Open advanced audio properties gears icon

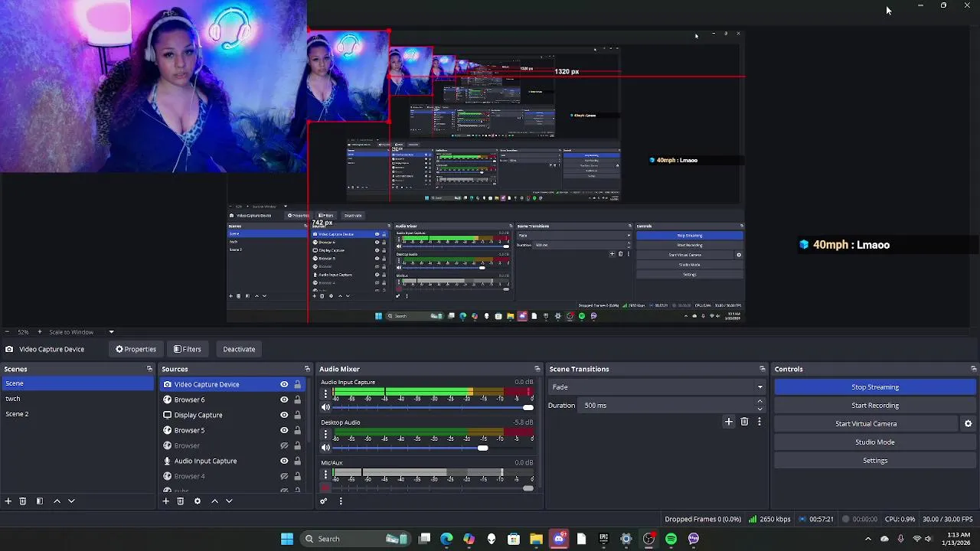[323, 501]
